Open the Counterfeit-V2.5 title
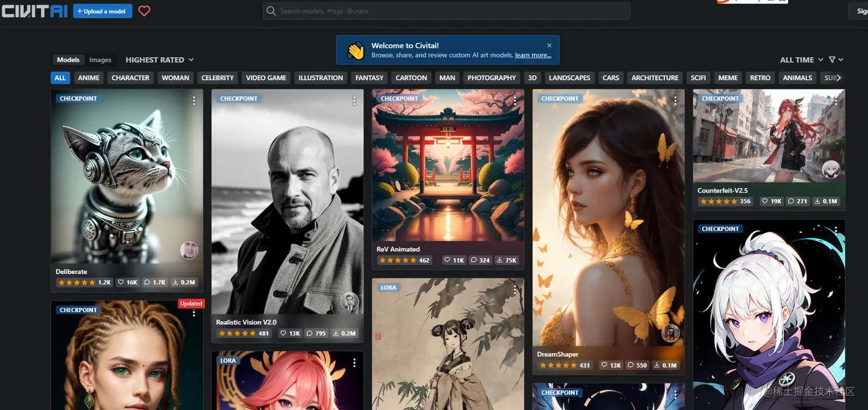Viewport: 868px width, 410px height. (x=723, y=190)
